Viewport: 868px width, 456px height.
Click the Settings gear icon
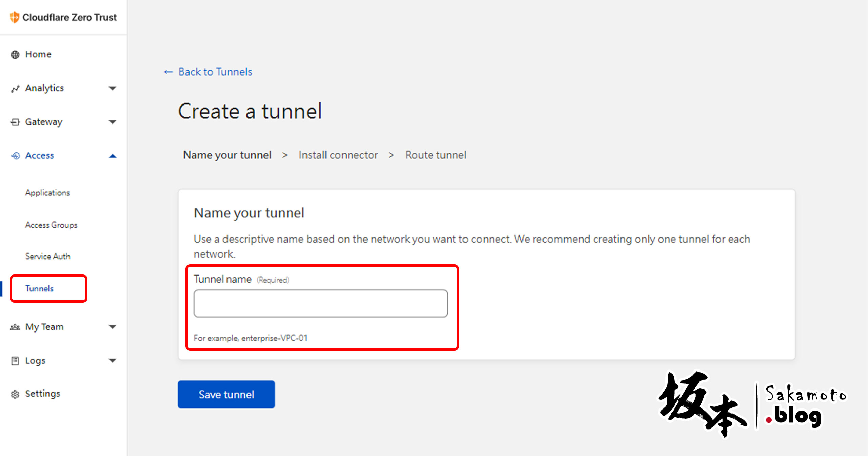pyautogui.click(x=15, y=394)
